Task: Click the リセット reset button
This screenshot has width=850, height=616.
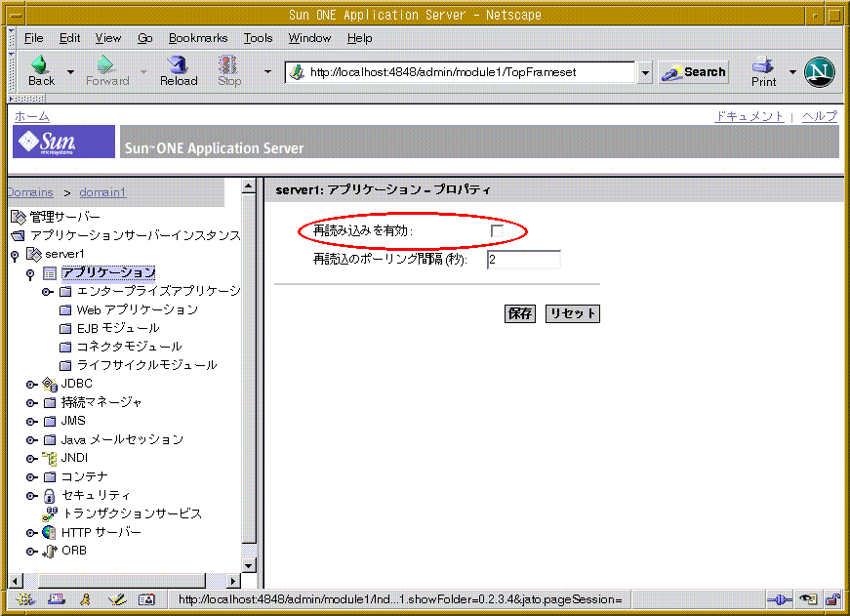Action: coord(573,313)
